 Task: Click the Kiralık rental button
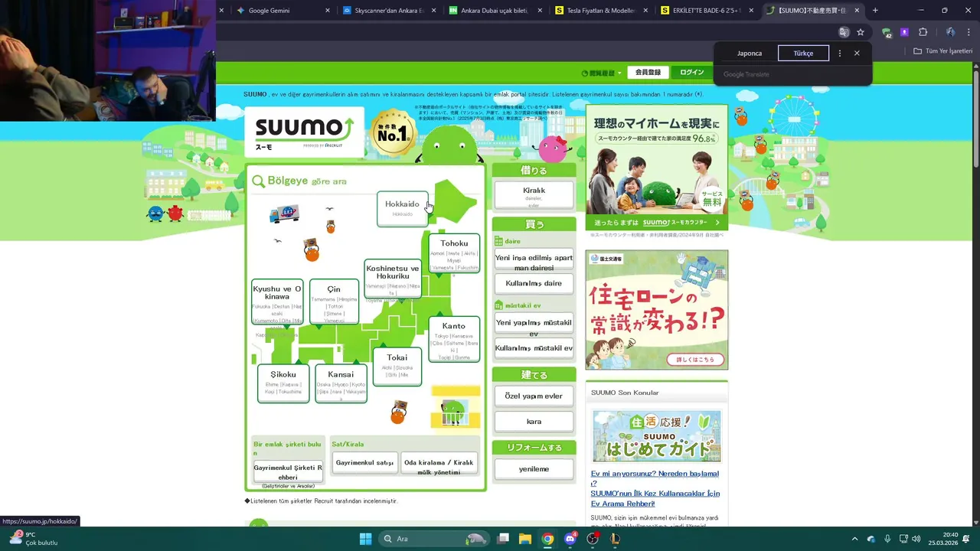534,195
